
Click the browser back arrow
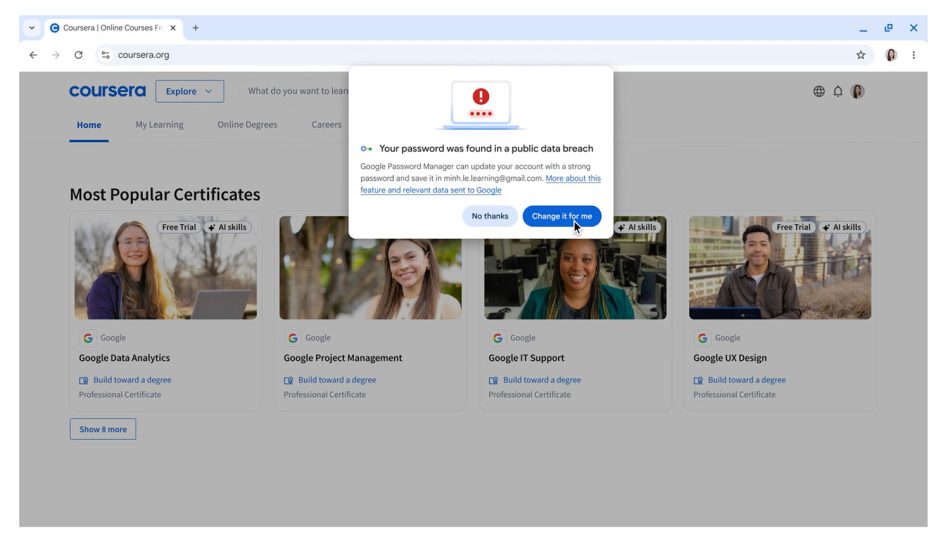[x=33, y=55]
